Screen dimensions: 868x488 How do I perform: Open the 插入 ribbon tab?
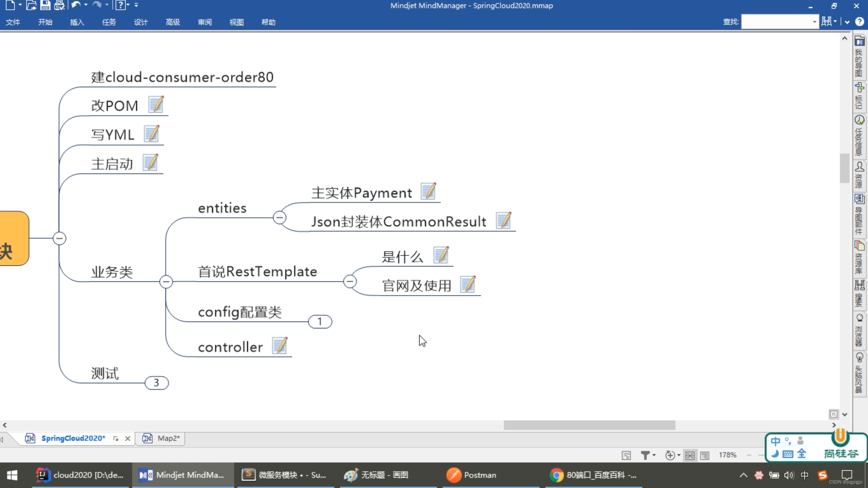point(77,22)
